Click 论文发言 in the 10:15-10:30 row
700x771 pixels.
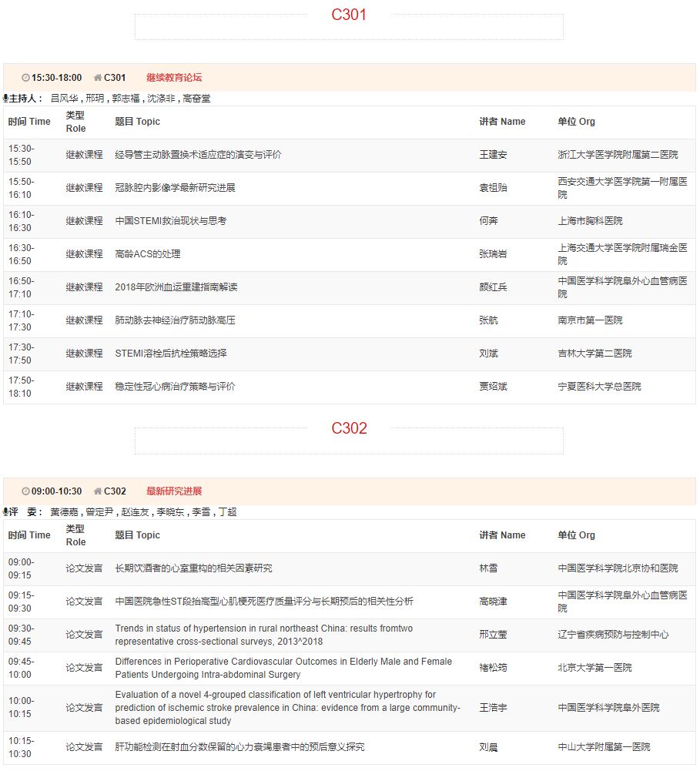(x=85, y=747)
